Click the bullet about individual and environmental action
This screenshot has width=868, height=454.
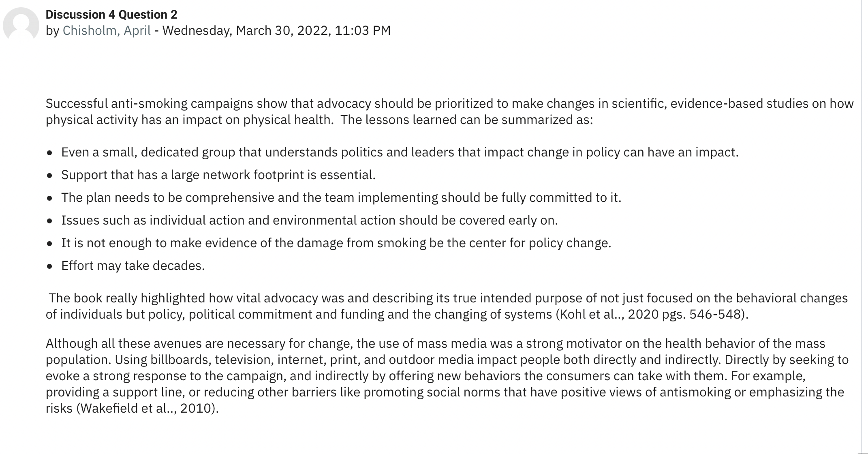click(x=310, y=220)
